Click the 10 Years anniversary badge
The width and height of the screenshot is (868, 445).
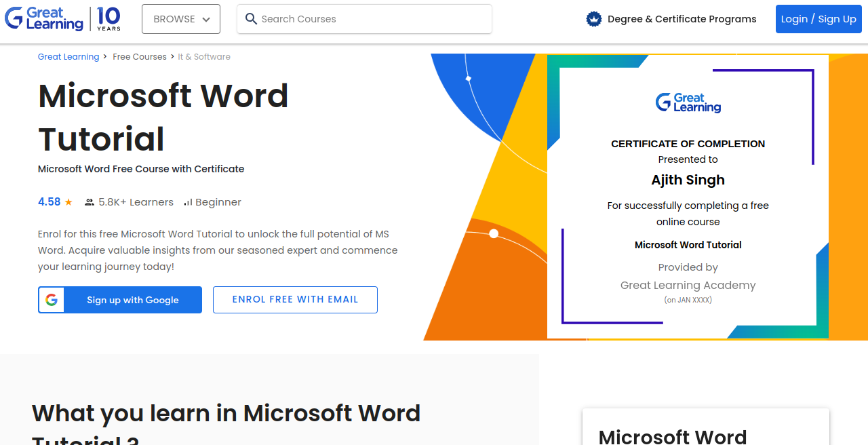(x=108, y=19)
